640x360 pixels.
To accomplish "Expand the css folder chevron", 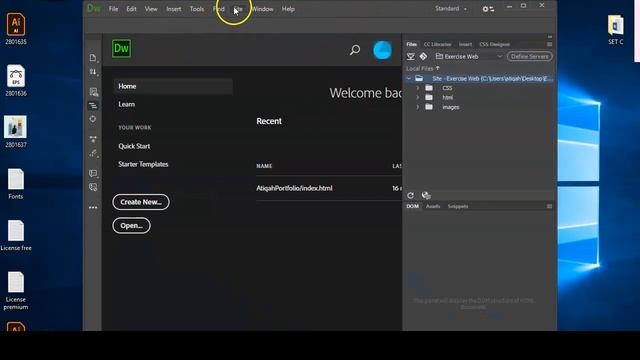I will [418, 88].
